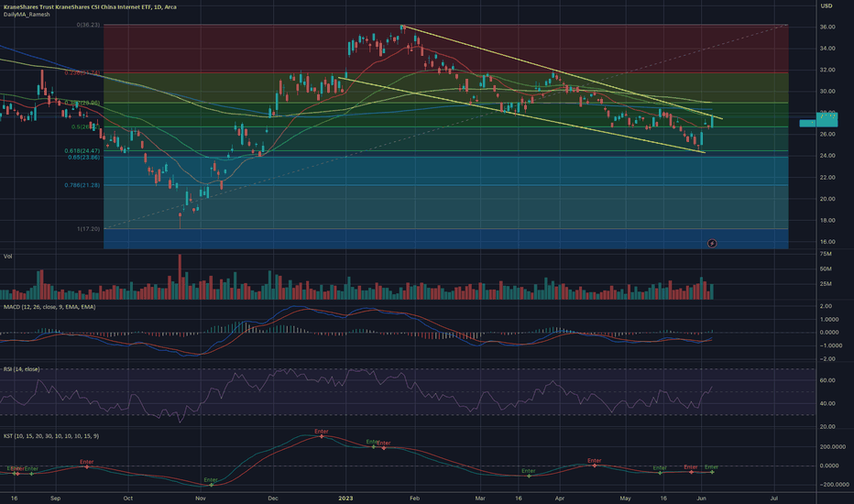This screenshot has height=504, width=854.
Task: Select the Vol indicator legend
Action: [x=7, y=256]
